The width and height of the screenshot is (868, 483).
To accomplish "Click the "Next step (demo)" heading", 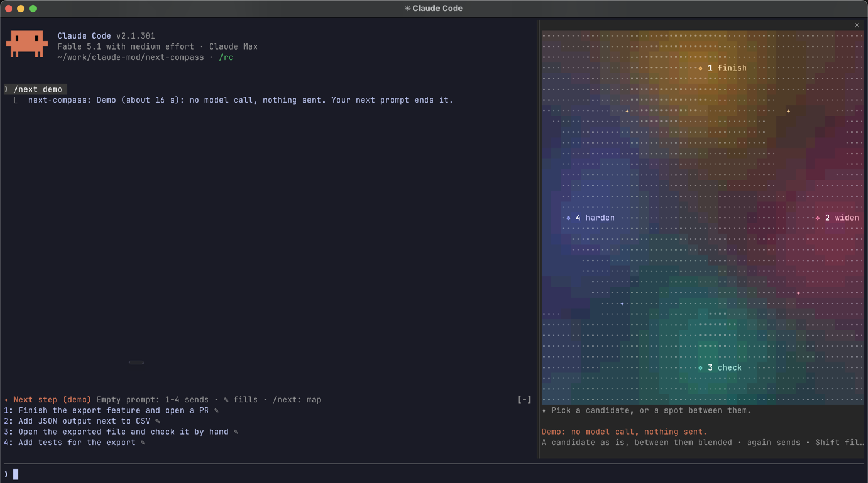I will 53,400.
